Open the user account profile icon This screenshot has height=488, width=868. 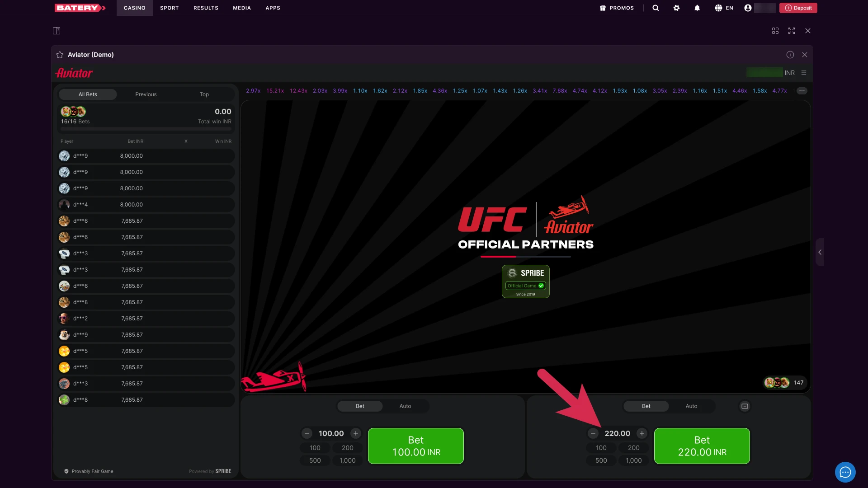(x=748, y=8)
